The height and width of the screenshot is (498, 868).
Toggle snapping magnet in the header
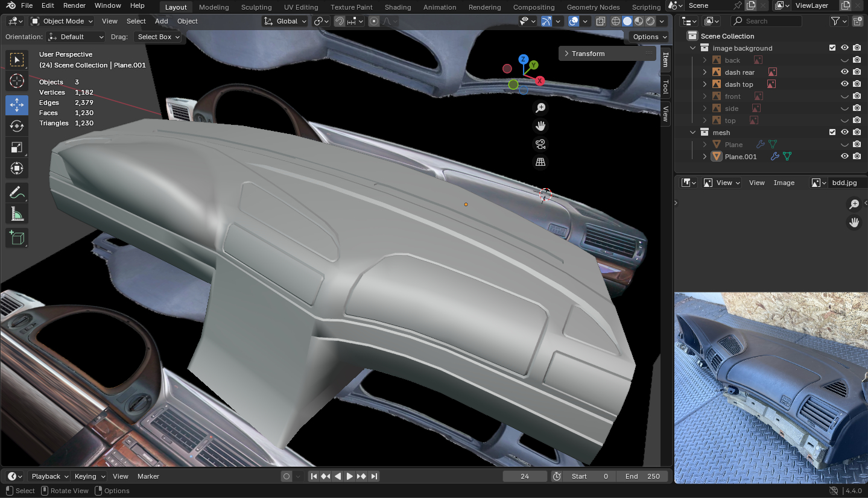(340, 21)
